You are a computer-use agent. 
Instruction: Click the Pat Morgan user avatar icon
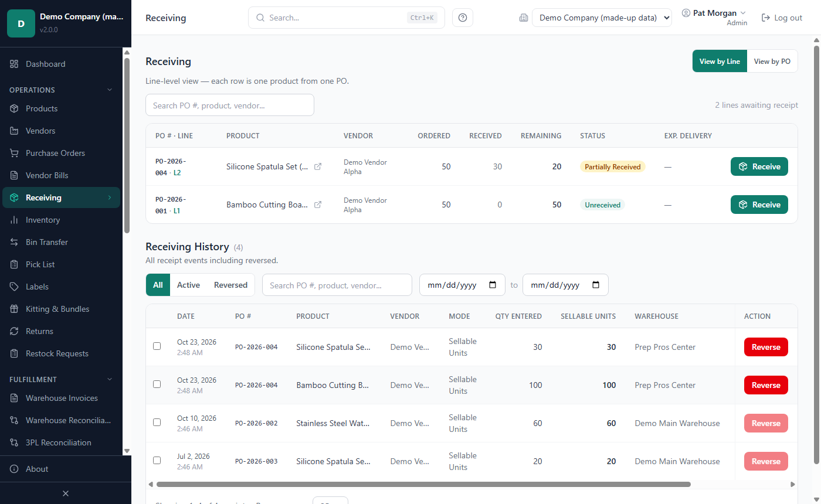[x=686, y=13]
